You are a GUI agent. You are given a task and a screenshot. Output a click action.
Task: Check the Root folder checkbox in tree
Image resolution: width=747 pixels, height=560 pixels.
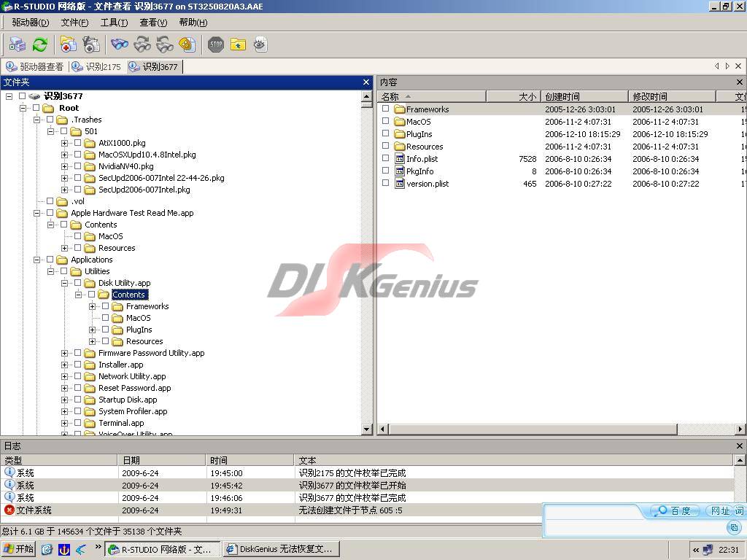pos(36,108)
